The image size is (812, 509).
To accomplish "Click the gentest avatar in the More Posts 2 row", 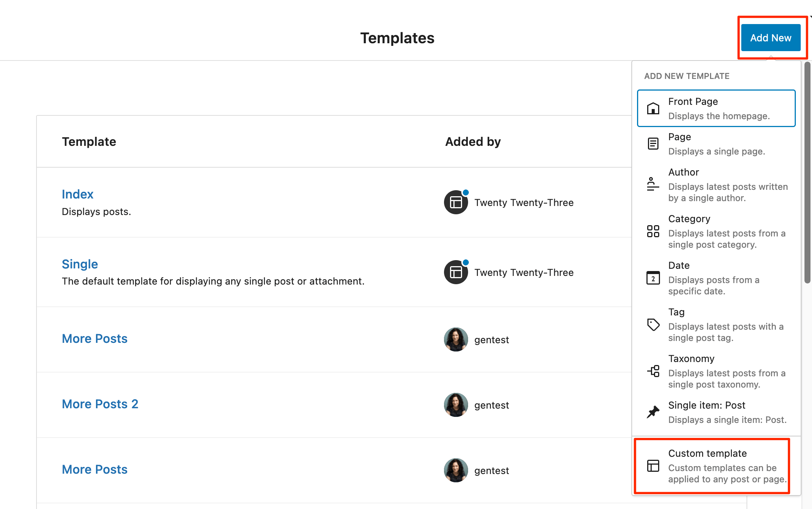I will coord(456,405).
